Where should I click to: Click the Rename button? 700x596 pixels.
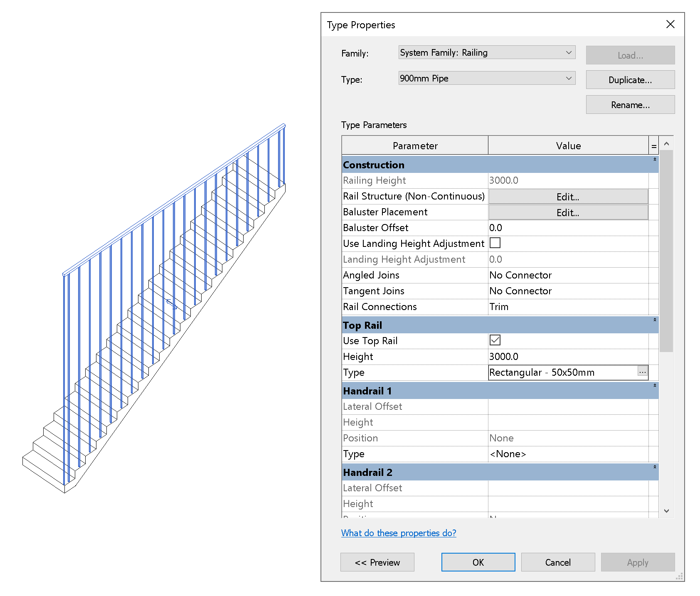point(630,104)
